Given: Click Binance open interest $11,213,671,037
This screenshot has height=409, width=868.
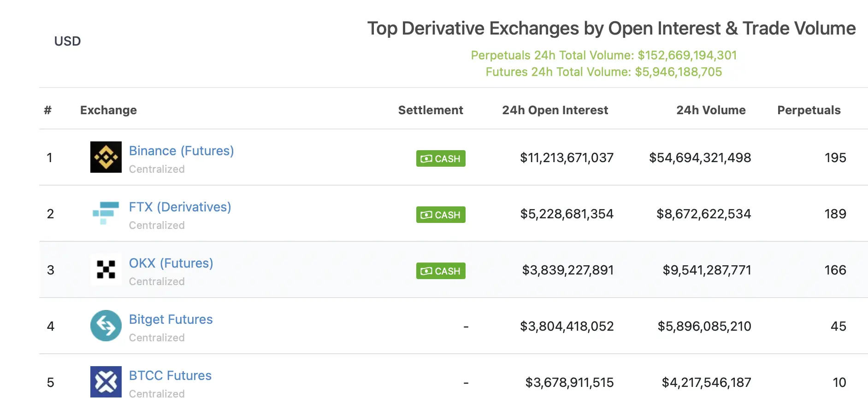Looking at the screenshot, I should click(x=567, y=158).
